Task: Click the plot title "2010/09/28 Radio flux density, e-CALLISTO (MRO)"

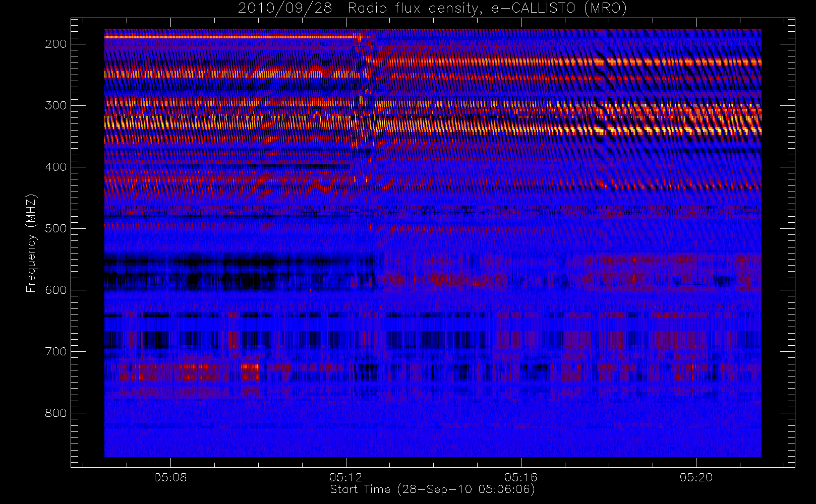Action: [432, 9]
